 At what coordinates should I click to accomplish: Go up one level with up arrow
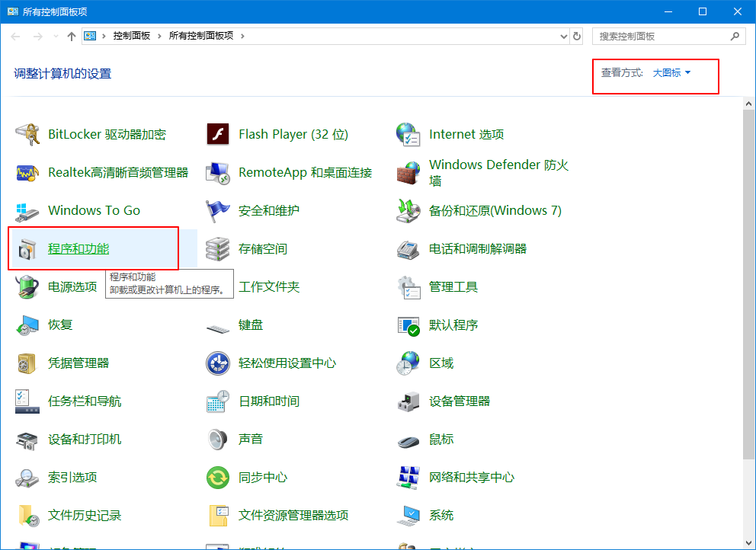pyautogui.click(x=72, y=36)
